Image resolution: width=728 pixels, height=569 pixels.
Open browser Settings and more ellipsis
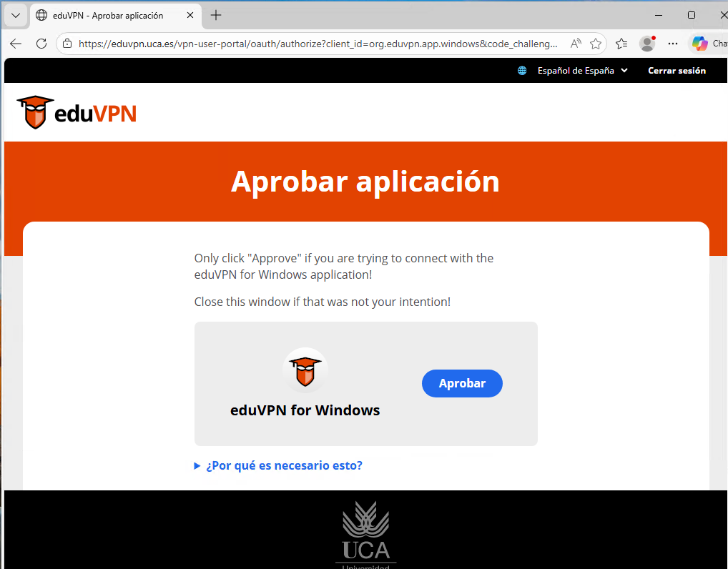point(673,44)
